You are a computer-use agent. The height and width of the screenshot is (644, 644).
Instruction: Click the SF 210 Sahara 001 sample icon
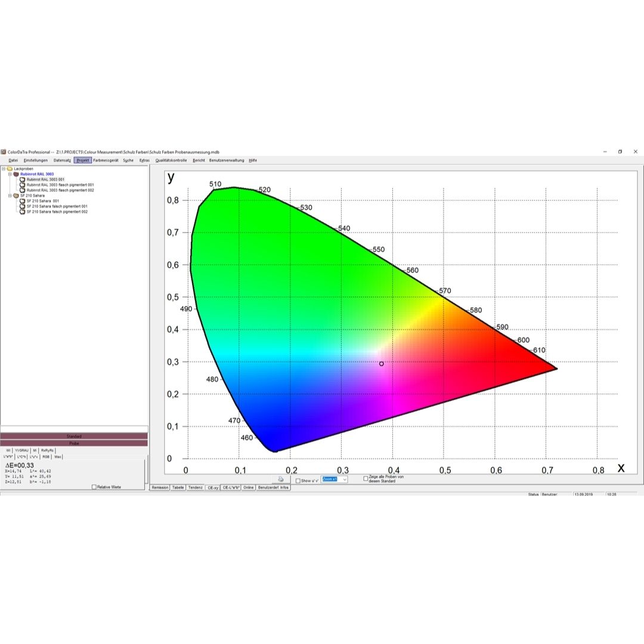[x=22, y=201]
